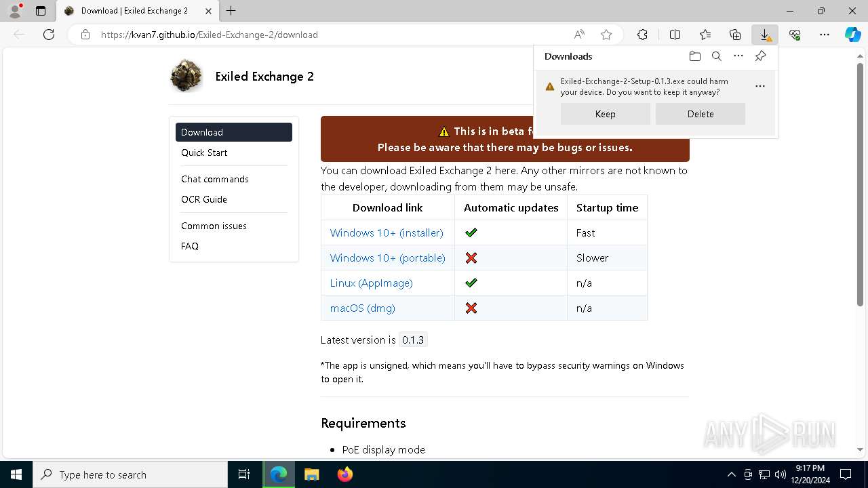Open Chat commands sidebar page
This screenshot has width=868, height=488.
tap(215, 179)
